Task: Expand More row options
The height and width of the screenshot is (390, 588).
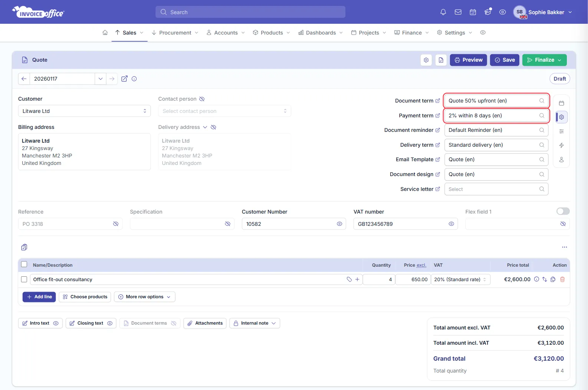Action: (x=145, y=297)
